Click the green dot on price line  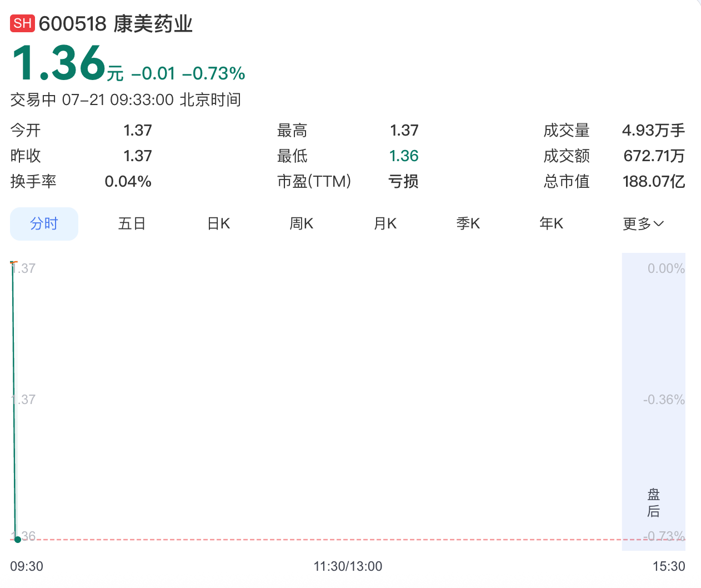18,539
